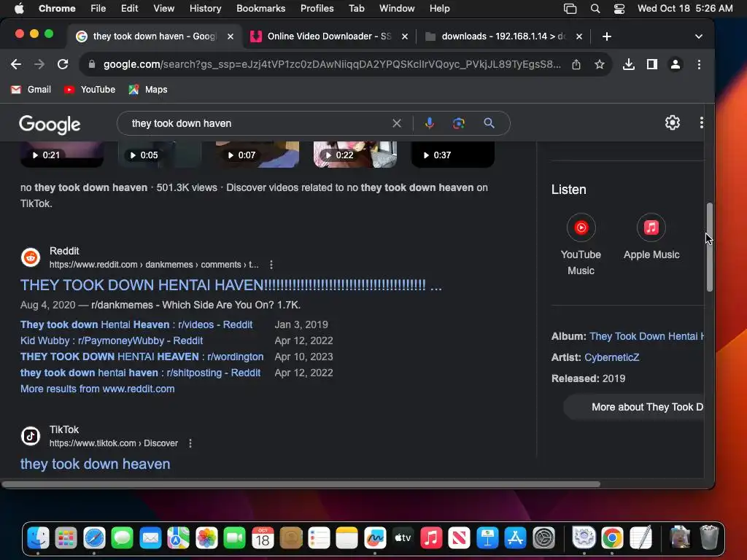Open App Store in the Dock
The width and height of the screenshot is (747, 560).
coord(516,539)
